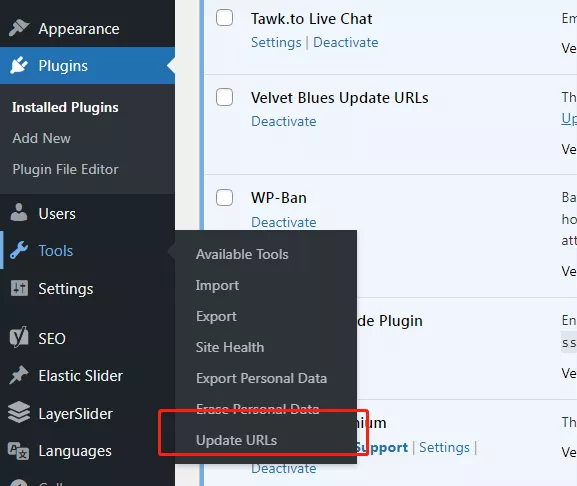This screenshot has width=577, height=486.
Task: Open Plugin File Editor submenu link
Action: pos(65,169)
